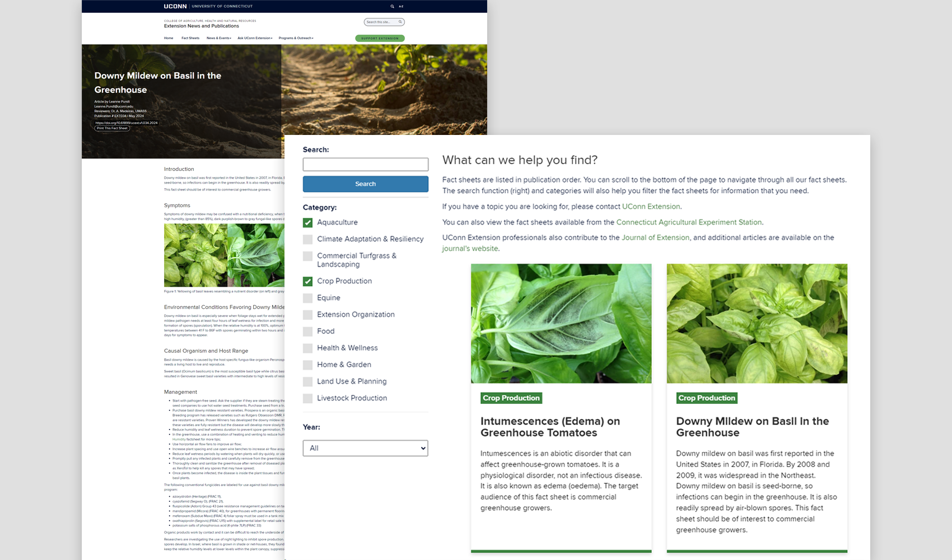Screen dimensions: 952x560
Task: Expand the News & Events menu
Action: tap(218, 38)
